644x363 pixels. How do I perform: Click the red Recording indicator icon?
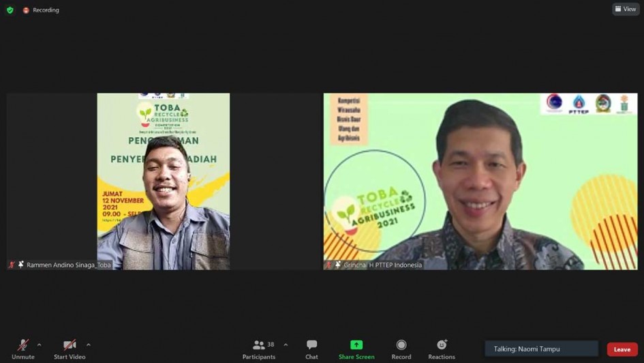[x=26, y=10]
